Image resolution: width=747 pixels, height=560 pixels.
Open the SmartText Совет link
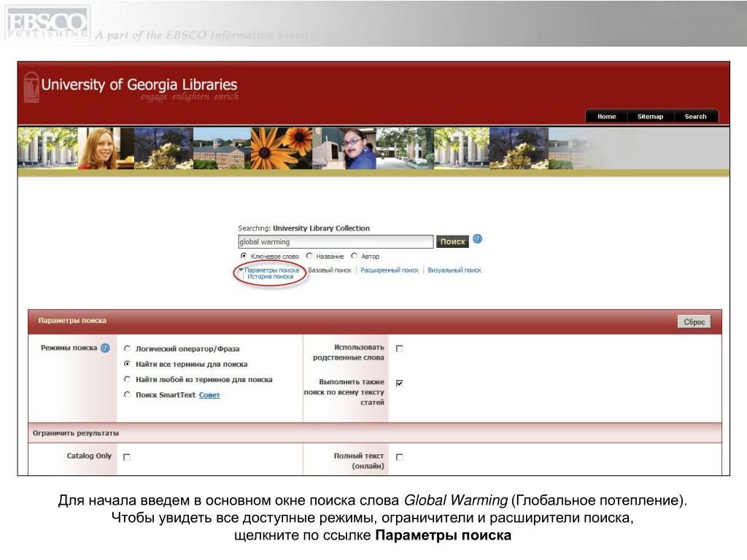pyautogui.click(x=209, y=394)
